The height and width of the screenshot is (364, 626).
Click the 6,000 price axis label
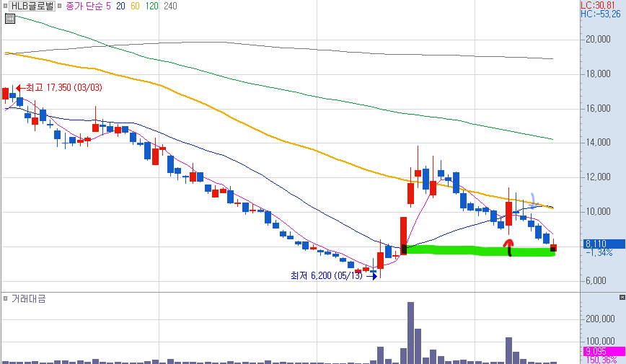[x=596, y=281]
